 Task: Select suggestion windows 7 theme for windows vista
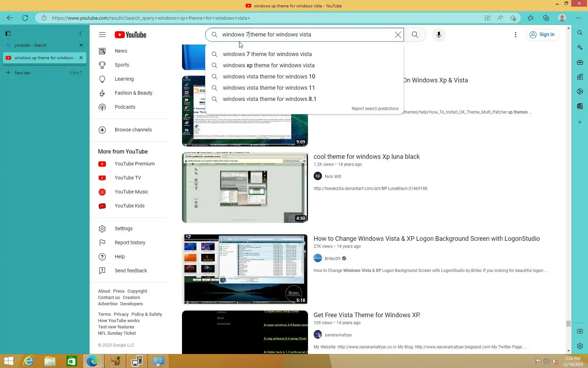point(304,54)
